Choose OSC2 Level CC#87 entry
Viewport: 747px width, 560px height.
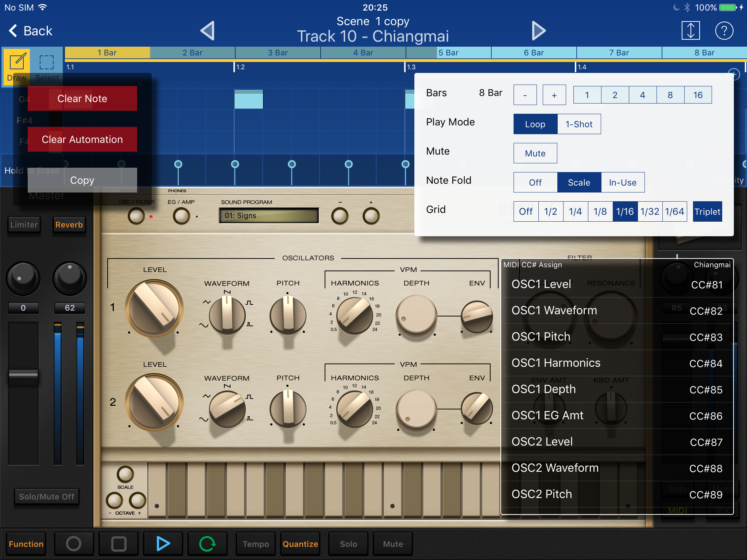617,442
